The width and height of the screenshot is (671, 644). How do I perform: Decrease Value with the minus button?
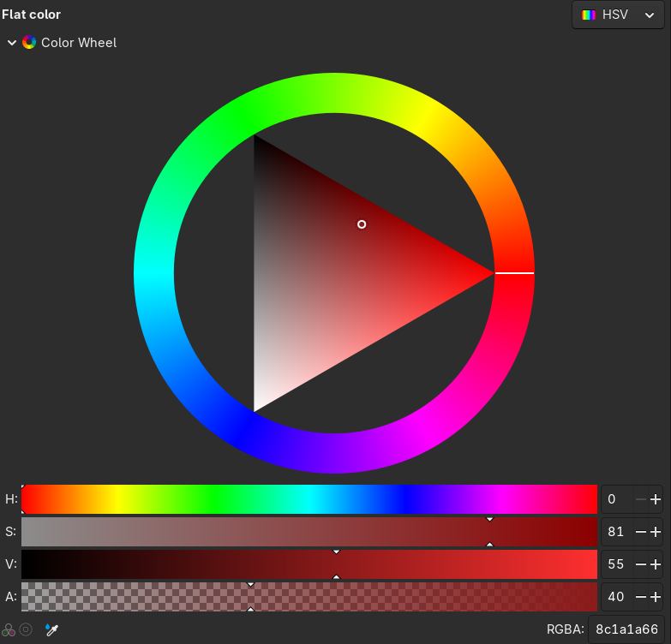click(x=640, y=564)
